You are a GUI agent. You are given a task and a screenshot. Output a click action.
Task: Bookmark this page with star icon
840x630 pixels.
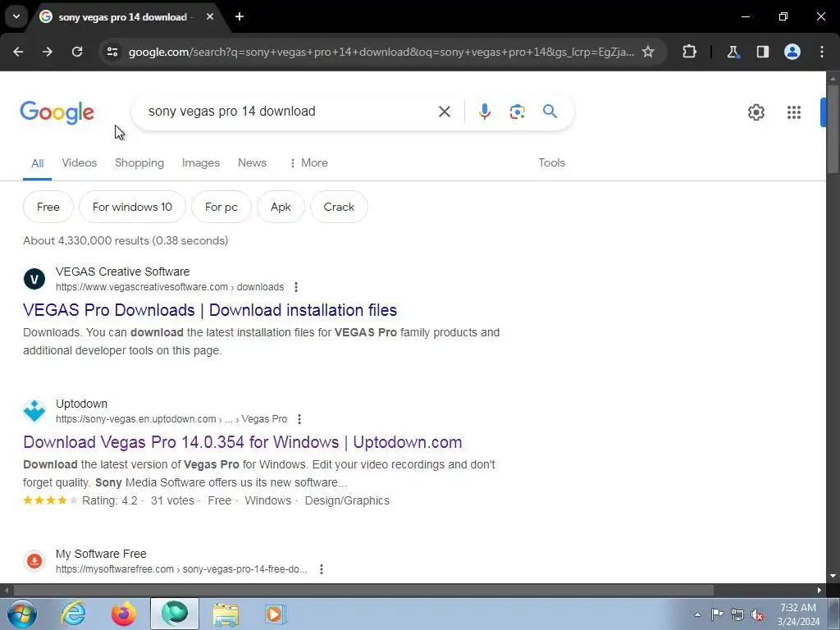coord(648,52)
